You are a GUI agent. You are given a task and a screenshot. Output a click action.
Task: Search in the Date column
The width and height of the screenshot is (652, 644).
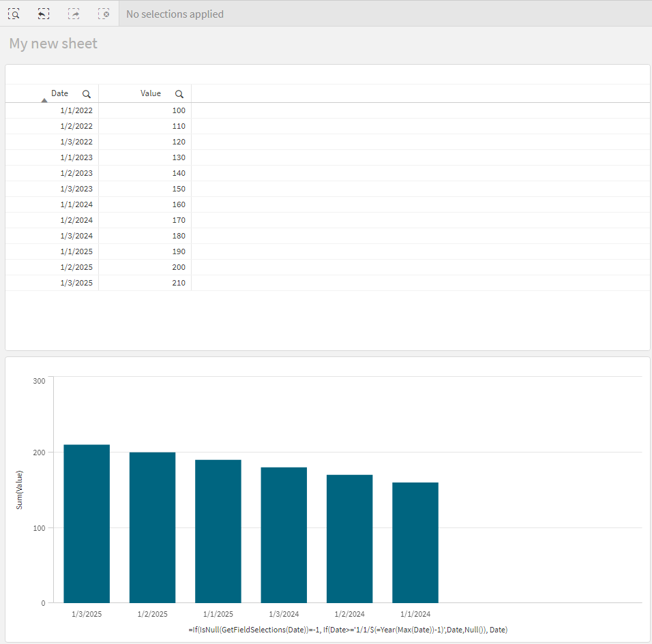pos(87,94)
